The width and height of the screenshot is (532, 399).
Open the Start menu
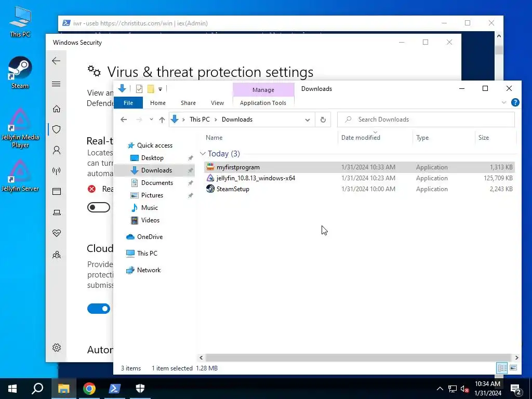click(12, 389)
